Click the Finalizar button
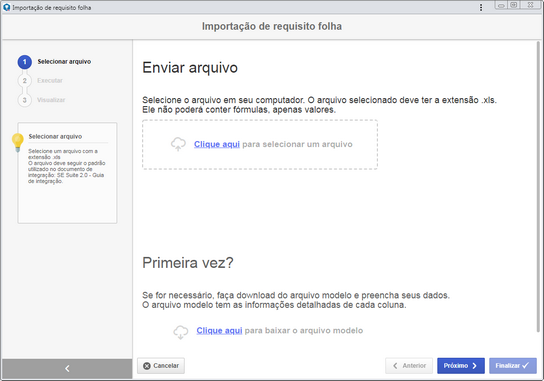This screenshot has height=381, width=544. [513, 366]
